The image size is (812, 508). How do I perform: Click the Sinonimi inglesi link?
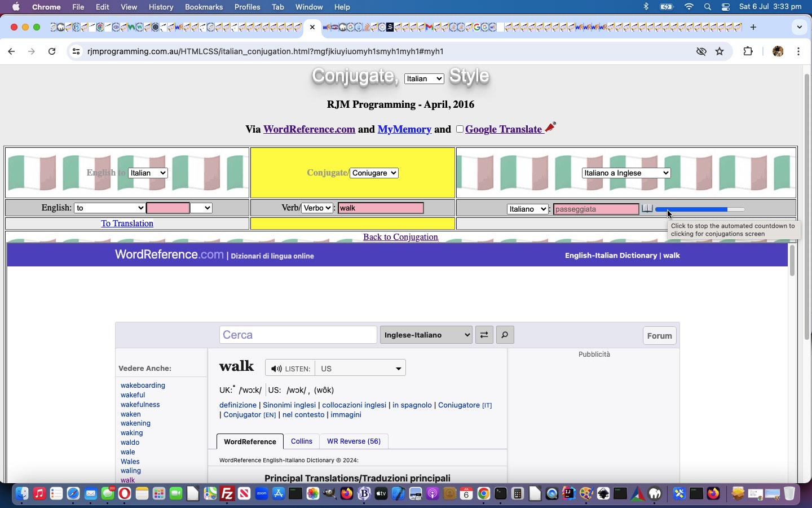(x=289, y=405)
